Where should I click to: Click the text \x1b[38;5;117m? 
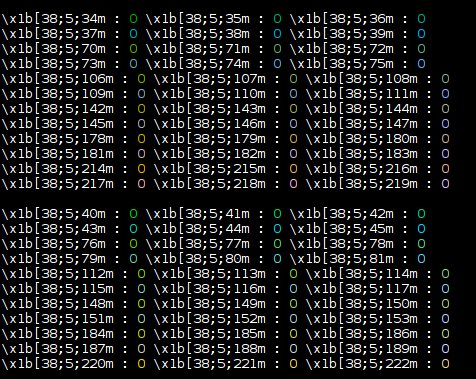click(362, 289)
